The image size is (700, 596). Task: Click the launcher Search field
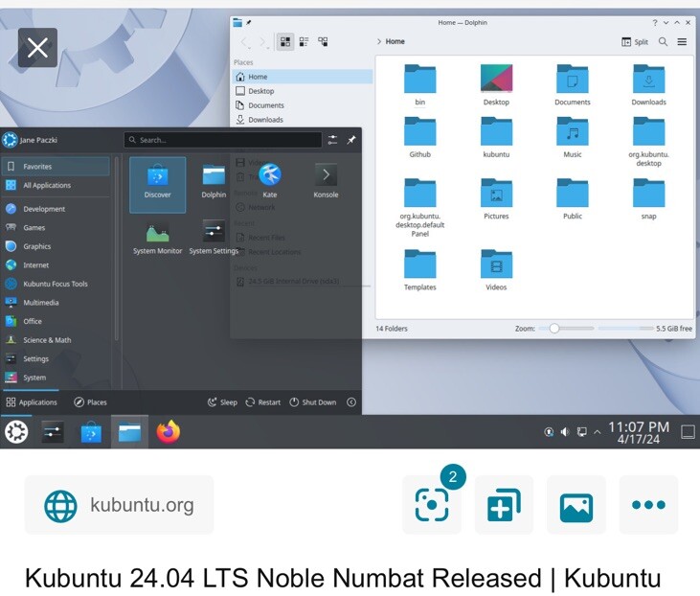[223, 140]
